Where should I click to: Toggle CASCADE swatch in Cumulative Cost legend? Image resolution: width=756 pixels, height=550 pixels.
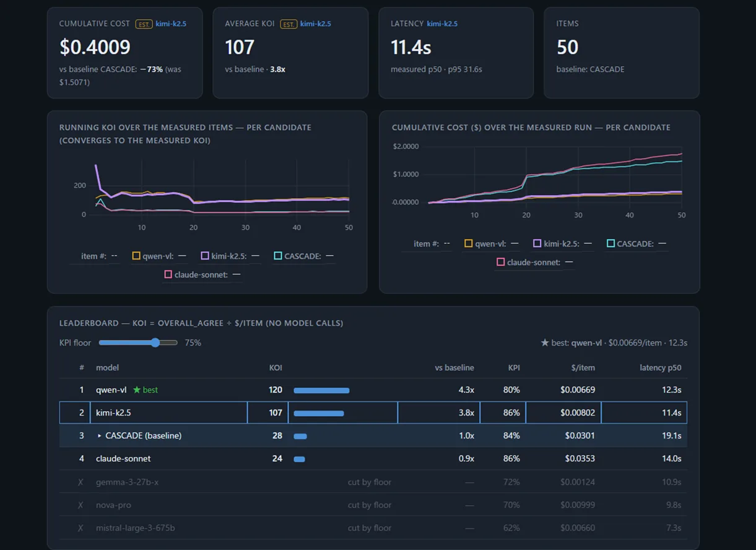(610, 243)
